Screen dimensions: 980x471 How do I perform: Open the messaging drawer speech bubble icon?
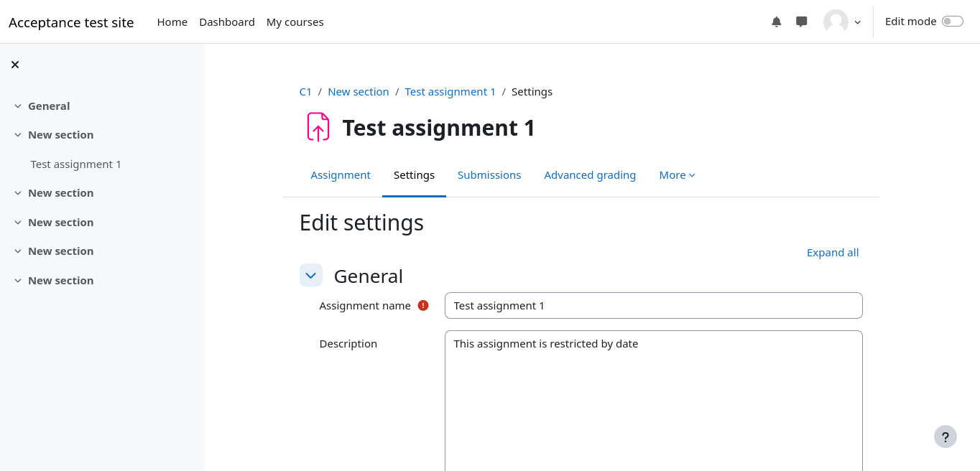[802, 22]
